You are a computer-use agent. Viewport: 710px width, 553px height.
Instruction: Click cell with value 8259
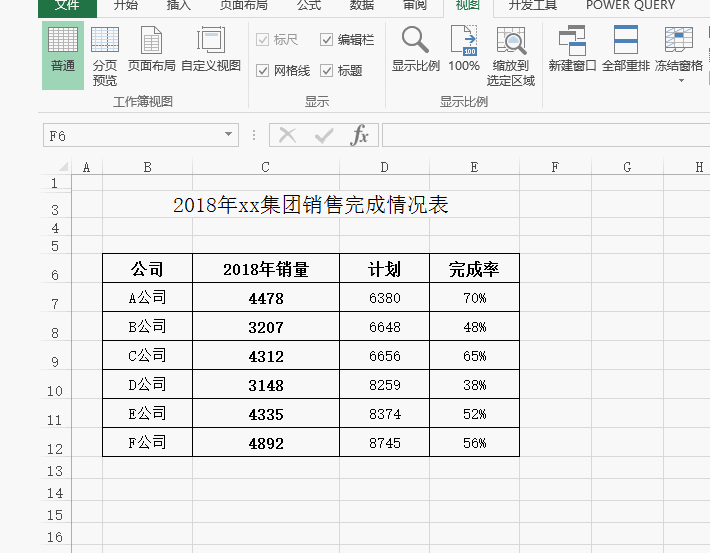coord(384,384)
